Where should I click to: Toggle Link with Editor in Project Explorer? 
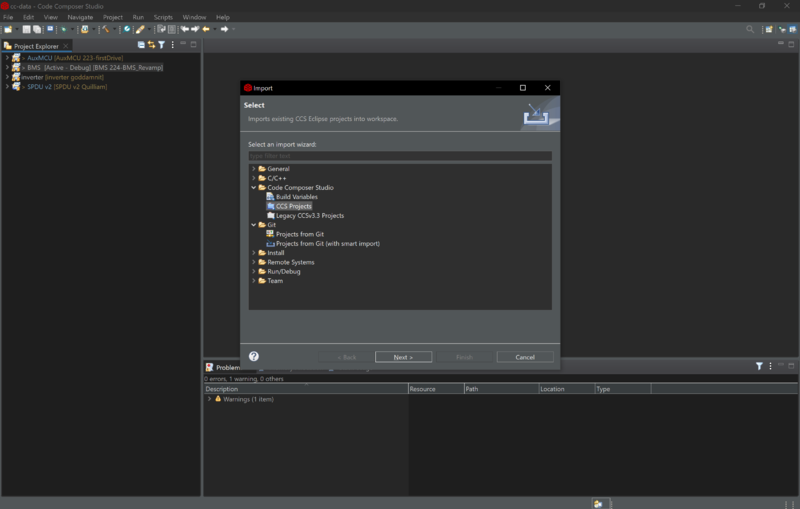pyautogui.click(x=151, y=45)
